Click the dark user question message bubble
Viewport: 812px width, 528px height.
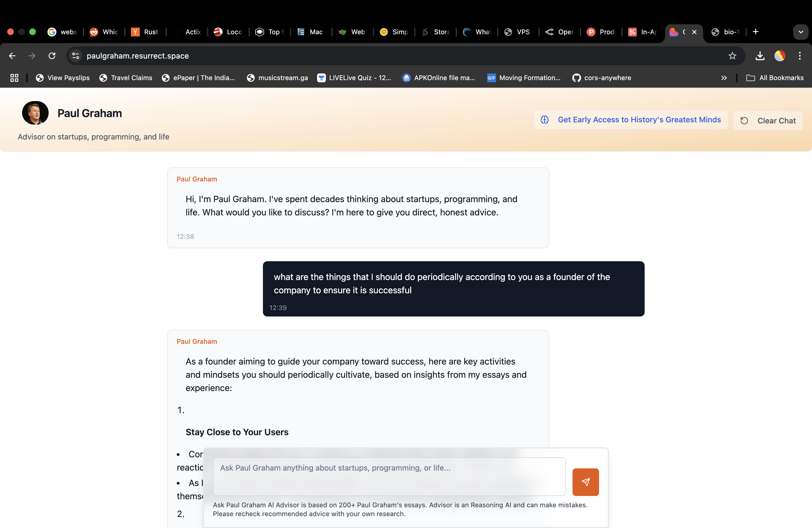point(454,289)
